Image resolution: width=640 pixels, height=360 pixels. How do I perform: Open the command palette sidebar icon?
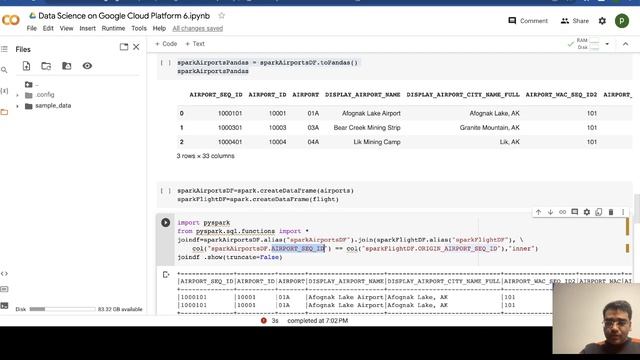(x=4, y=289)
